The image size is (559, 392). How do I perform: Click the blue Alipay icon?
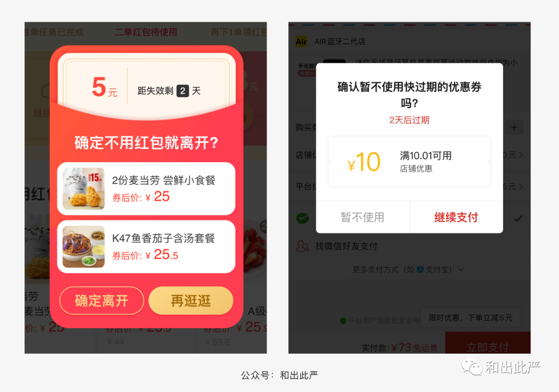(420, 269)
